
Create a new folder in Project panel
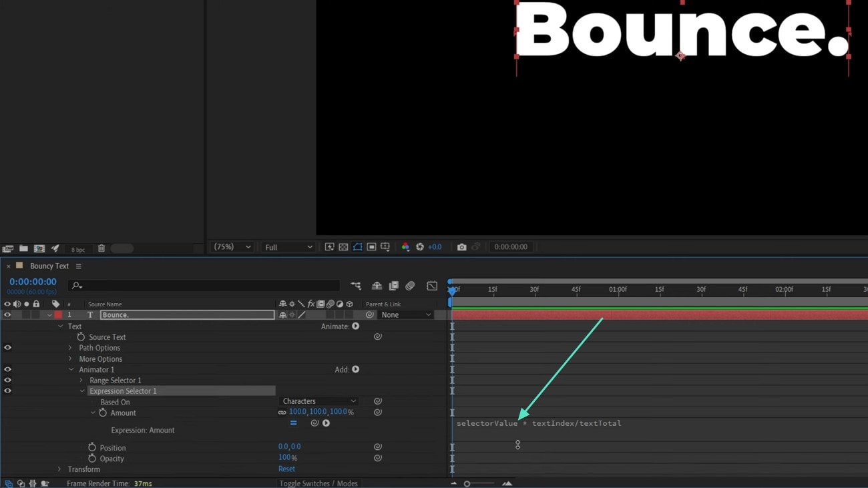tap(23, 248)
